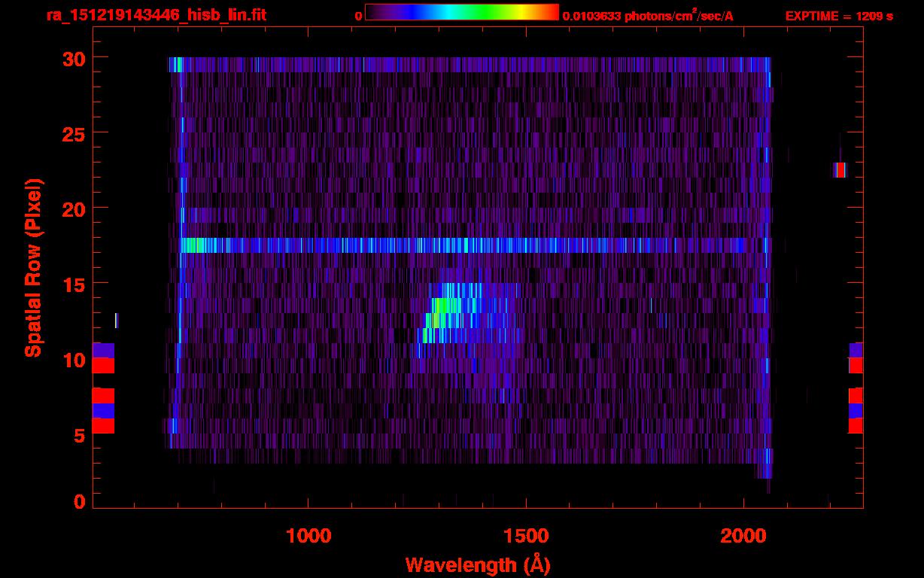Click the 1500 wavelength tick label
Screen dimensions: 924x578
[x=526, y=536]
